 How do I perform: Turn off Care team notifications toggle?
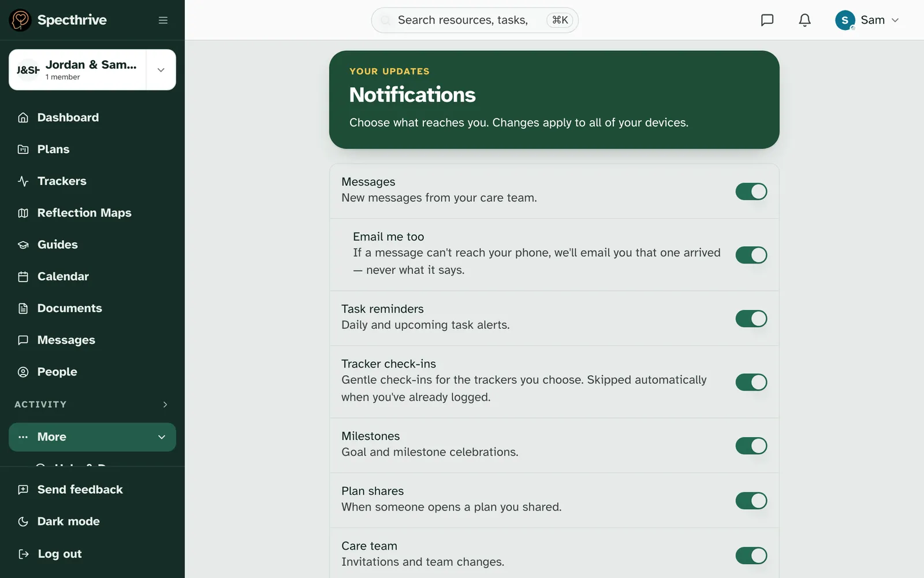click(751, 555)
